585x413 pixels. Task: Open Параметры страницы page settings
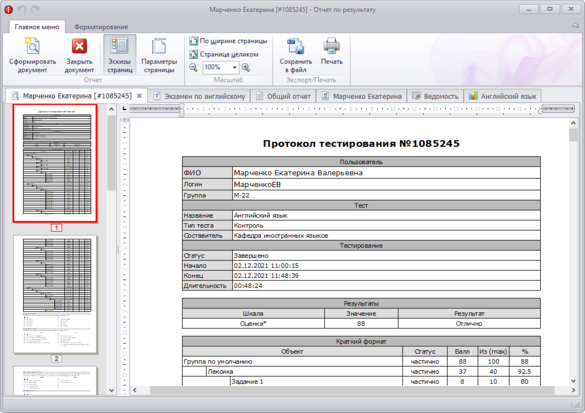pos(159,55)
